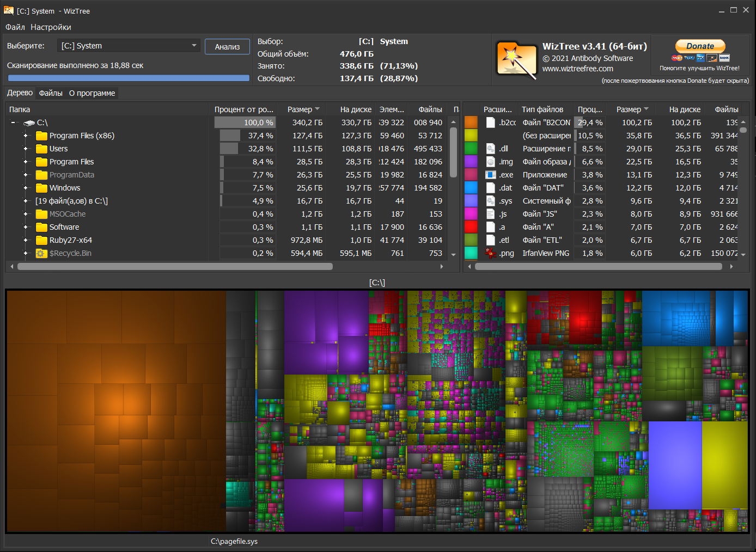Click the .png IrfanView file type icon
This screenshot has width=756, height=552.
[x=490, y=253]
